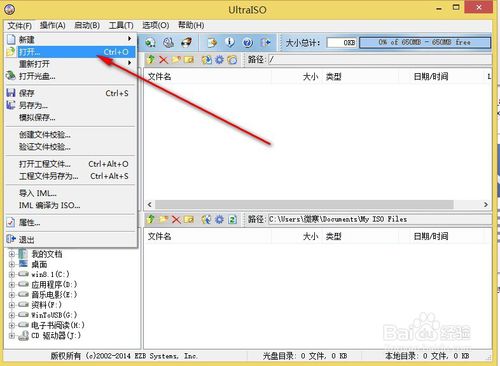Create new folder in local files pane toolbar

pyautogui.click(x=163, y=219)
